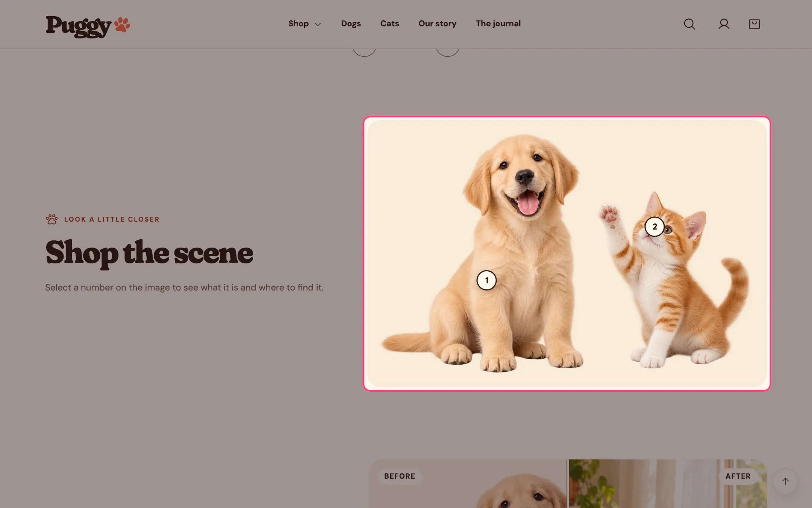Open the shopping cart icon

(754, 24)
